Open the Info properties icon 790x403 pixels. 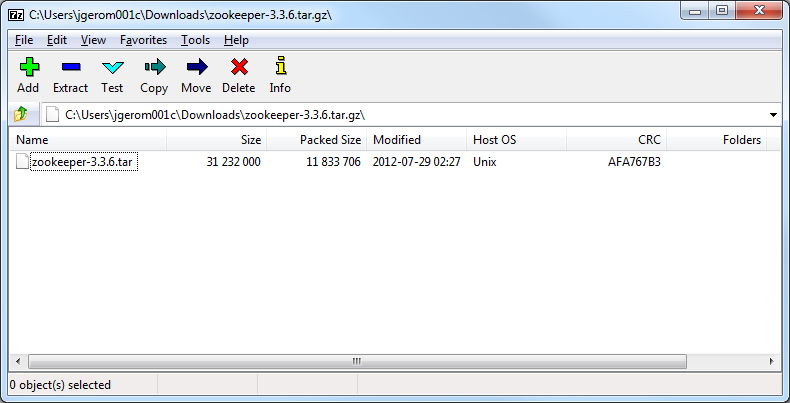[x=281, y=65]
